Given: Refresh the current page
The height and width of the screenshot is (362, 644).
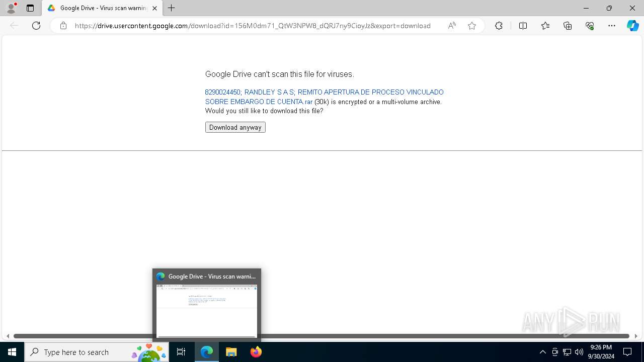Looking at the screenshot, I should point(36,26).
